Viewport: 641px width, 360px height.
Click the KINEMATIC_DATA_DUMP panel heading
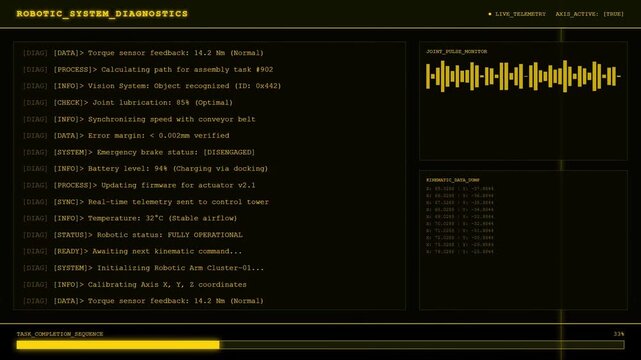click(453, 180)
